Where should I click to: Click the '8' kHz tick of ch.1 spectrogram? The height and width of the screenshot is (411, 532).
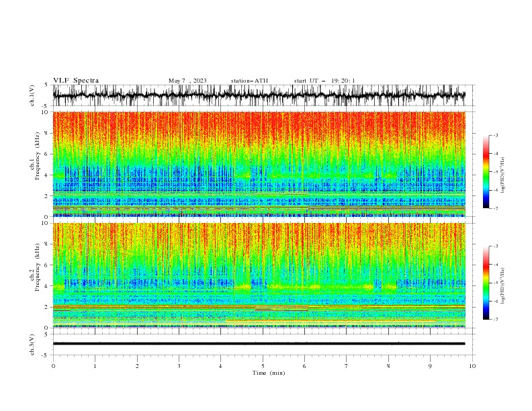[x=46, y=133]
